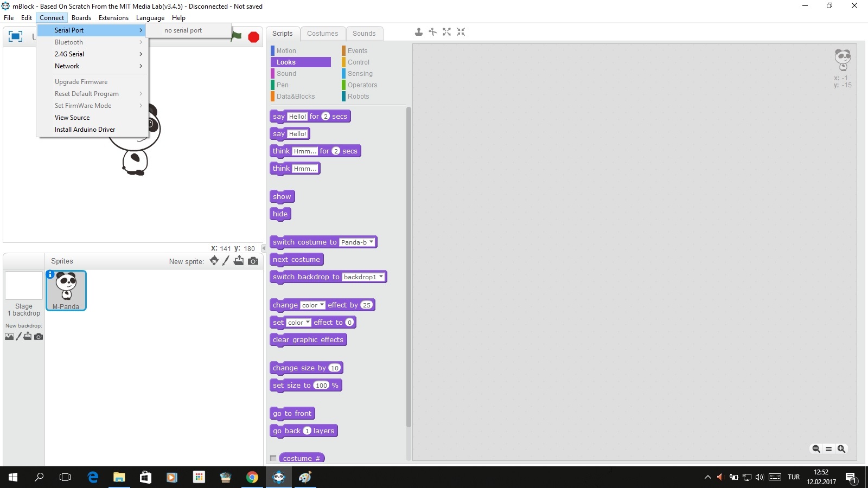Expand the 2.4G Serial submenu
The image size is (868, 488).
point(92,54)
